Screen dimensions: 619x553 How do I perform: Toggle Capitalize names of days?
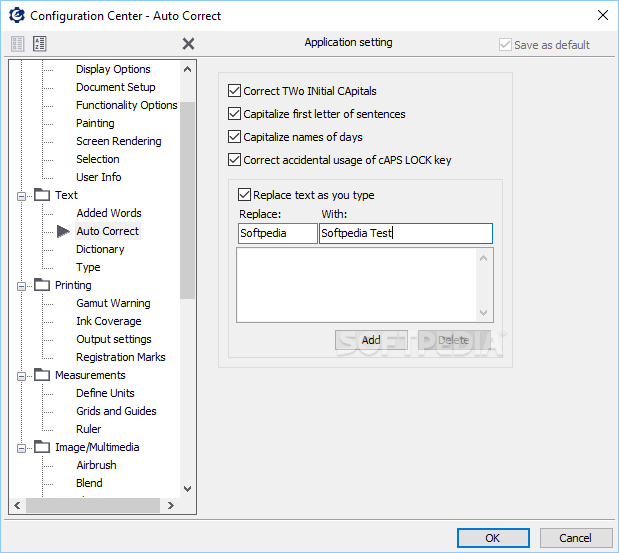point(234,137)
